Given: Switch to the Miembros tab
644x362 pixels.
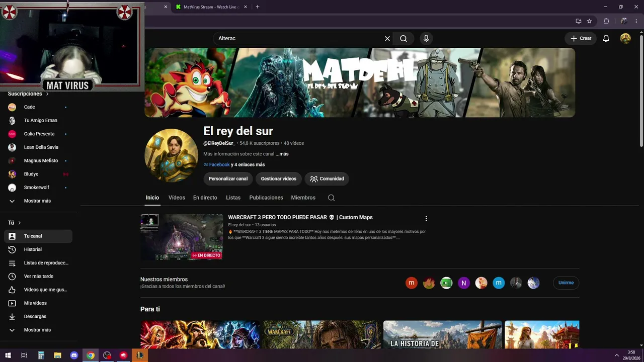Looking at the screenshot, I should point(303,198).
